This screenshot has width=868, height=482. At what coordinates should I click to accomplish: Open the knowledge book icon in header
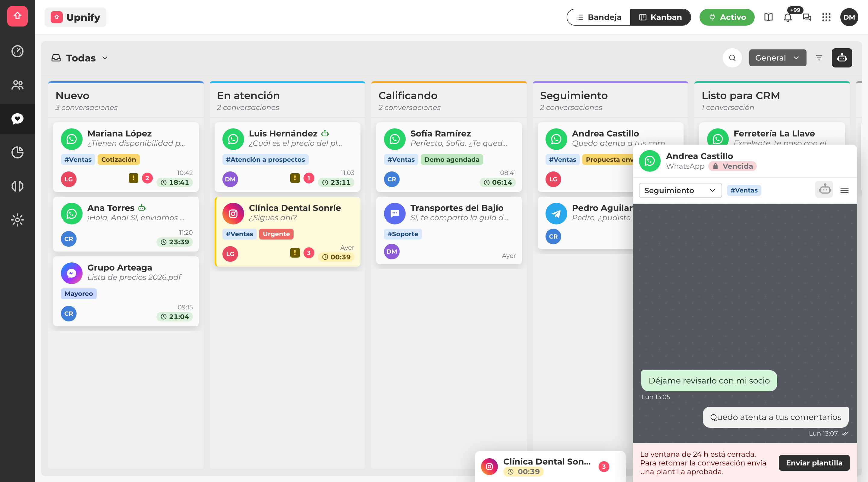768,17
